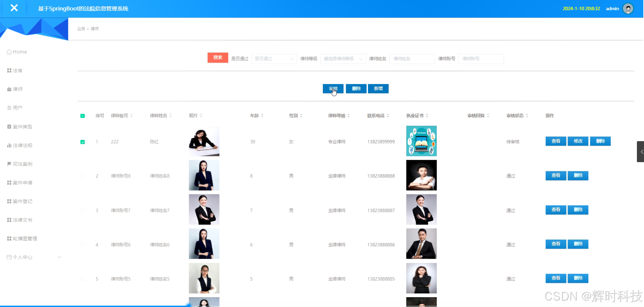Open the 案件类型 sidebar menu item
This screenshot has height=307, width=644.
click(20, 127)
